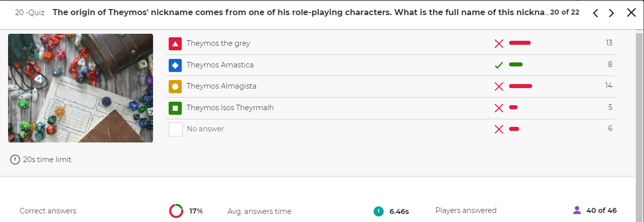
Task: Click the blue diamond answer icon
Action: [175, 65]
